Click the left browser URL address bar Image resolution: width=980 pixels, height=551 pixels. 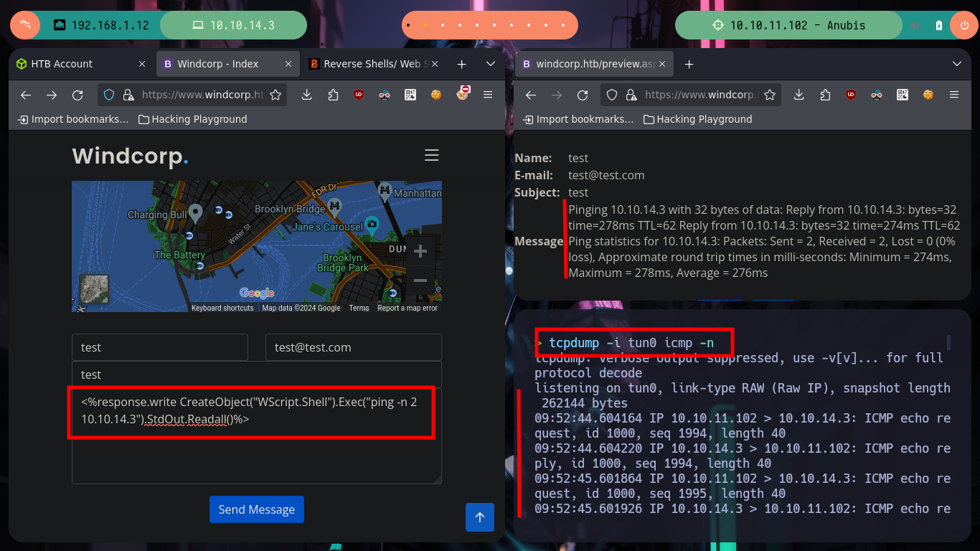point(193,95)
